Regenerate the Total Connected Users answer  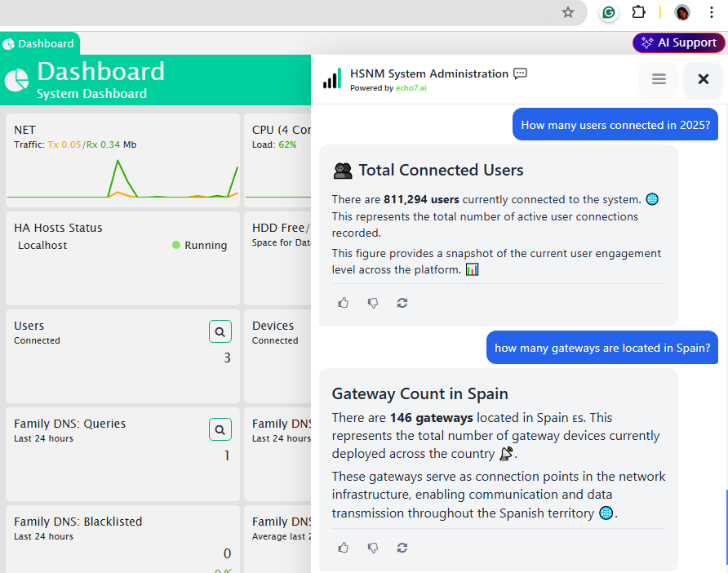tap(402, 303)
